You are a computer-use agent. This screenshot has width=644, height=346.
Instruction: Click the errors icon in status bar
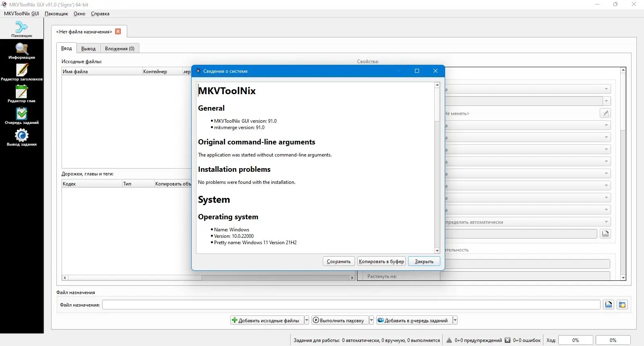508,340
